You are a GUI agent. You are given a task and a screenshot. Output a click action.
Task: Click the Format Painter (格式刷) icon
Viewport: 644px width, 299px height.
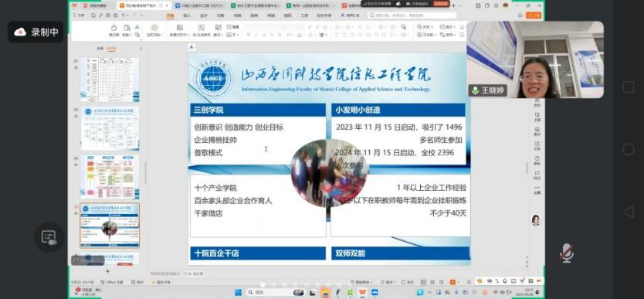[x=114, y=28]
